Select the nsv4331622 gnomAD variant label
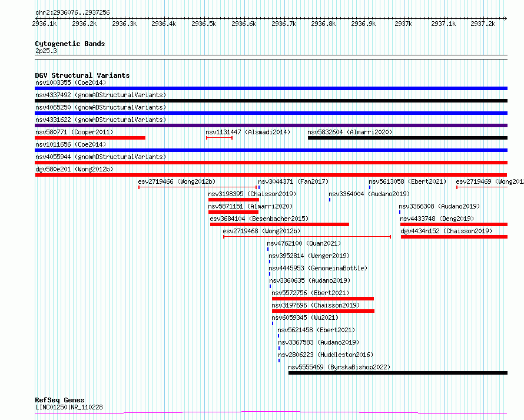 coord(101,120)
